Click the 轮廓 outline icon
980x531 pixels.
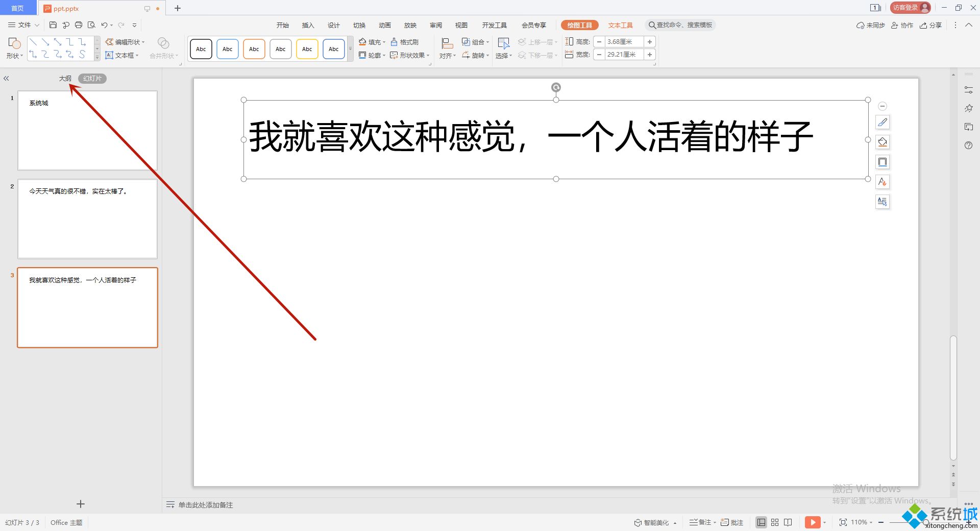pos(362,55)
